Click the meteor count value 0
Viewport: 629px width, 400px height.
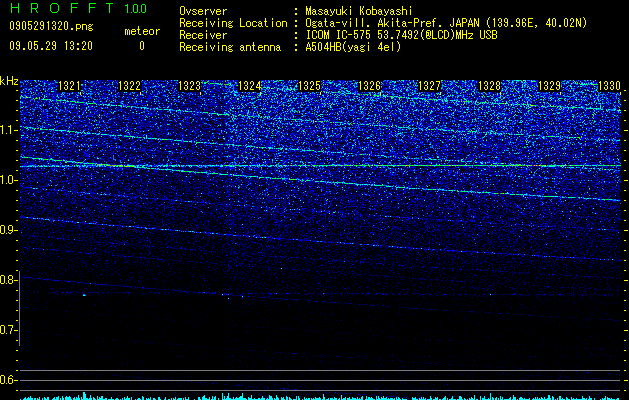[142, 46]
